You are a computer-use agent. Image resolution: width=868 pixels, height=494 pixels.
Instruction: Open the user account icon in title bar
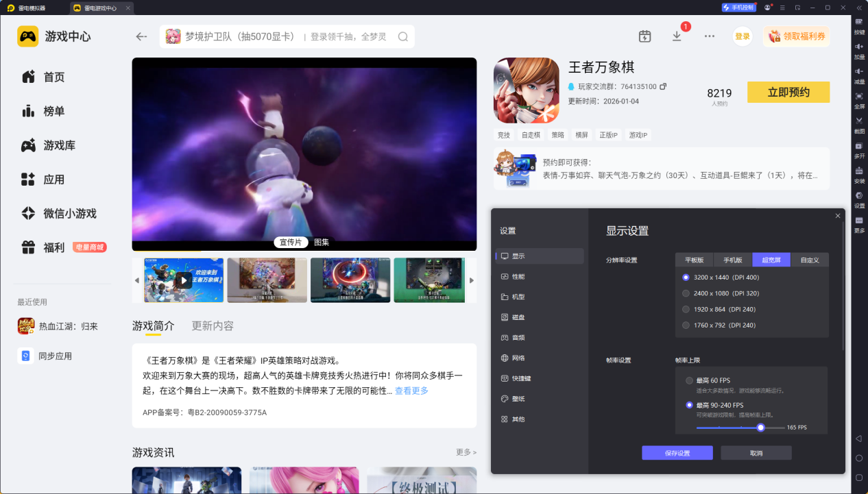click(x=767, y=8)
